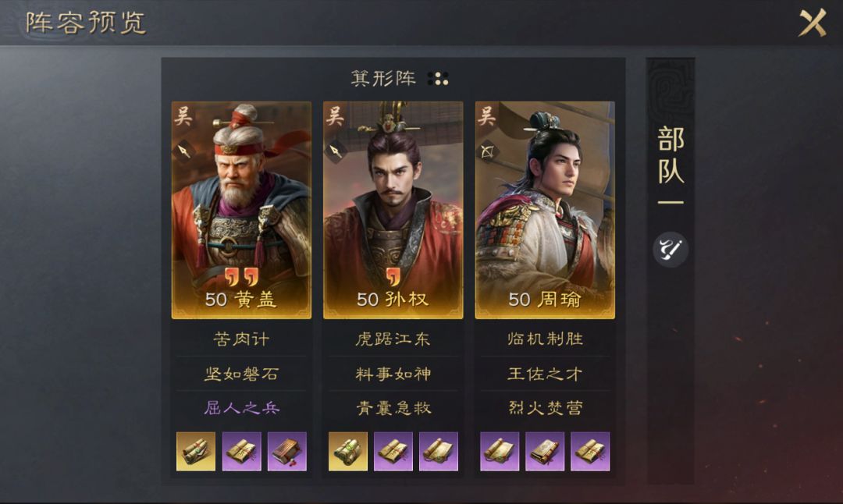Select the purple 屈人之兵 skill

click(241, 408)
